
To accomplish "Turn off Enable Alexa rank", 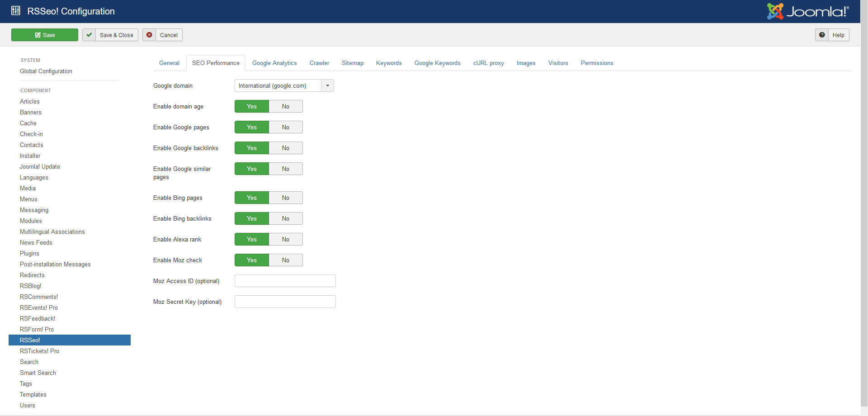I will [286, 239].
